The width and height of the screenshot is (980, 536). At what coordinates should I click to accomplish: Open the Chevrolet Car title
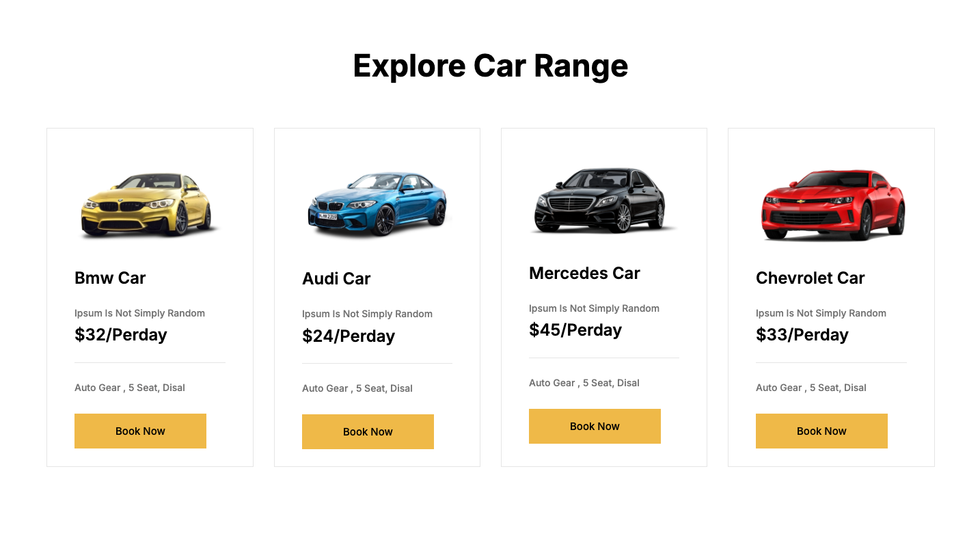(x=810, y=278)
